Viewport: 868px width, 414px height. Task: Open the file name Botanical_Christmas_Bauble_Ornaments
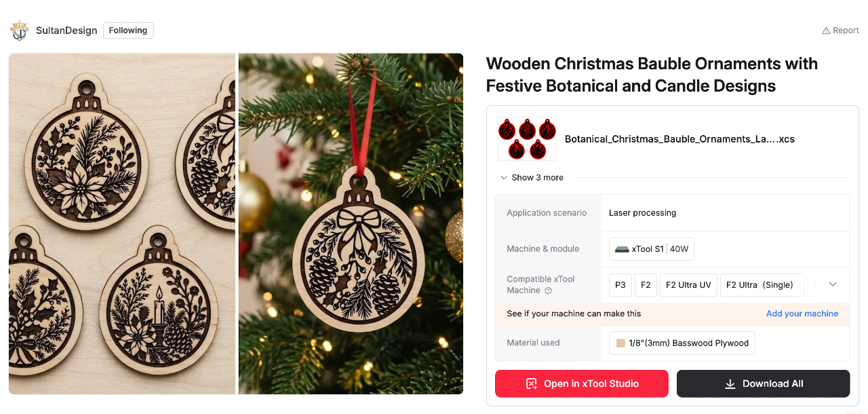[x=679, y=139]
